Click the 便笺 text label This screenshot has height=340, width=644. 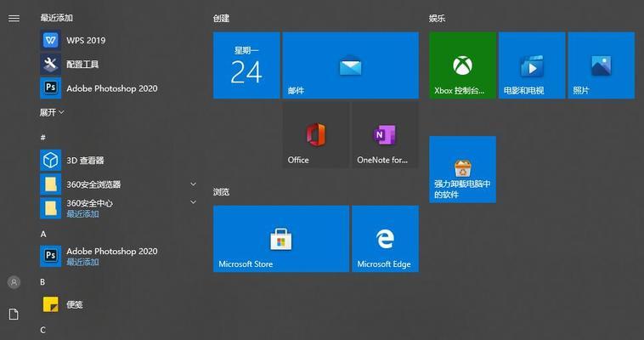75,304
